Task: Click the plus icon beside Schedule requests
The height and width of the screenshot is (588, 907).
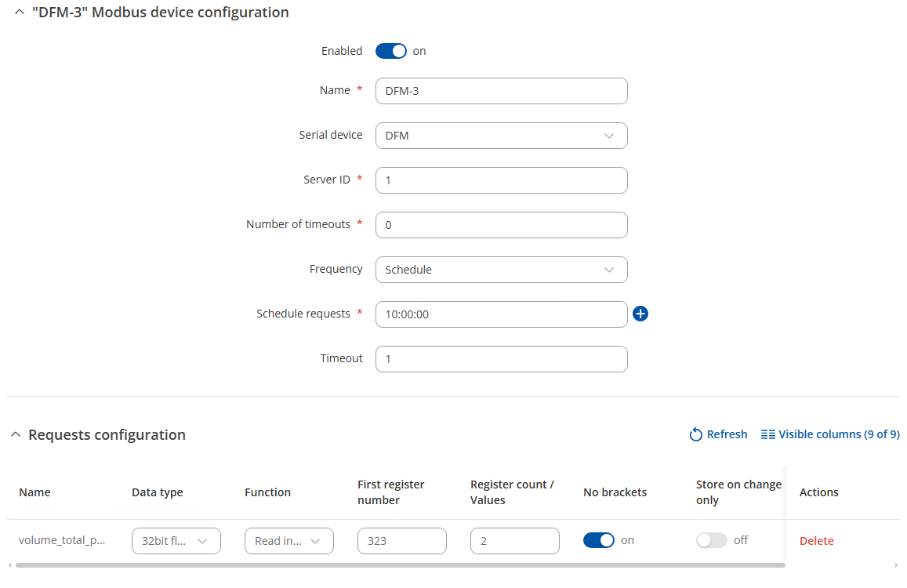Action: click(640, 314)
